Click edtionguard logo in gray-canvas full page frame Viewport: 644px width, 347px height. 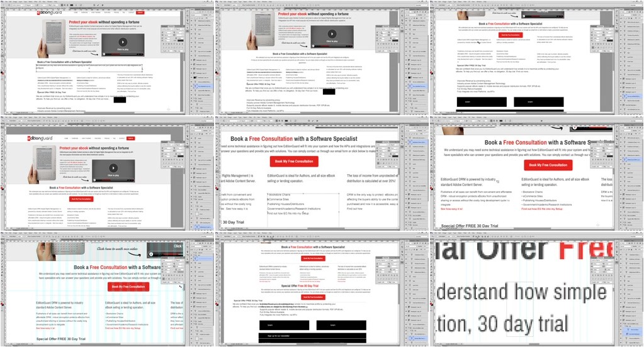pos(40,138)
